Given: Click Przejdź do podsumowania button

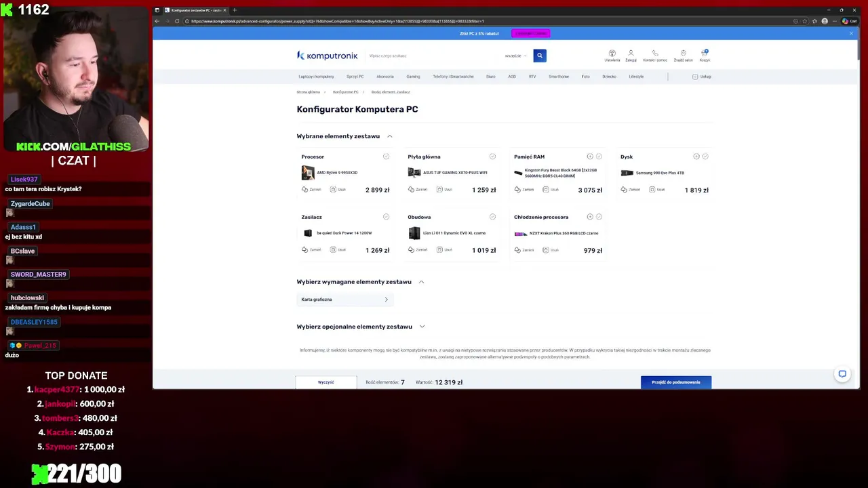Looking at the screenshot, I should coord(676,382).
